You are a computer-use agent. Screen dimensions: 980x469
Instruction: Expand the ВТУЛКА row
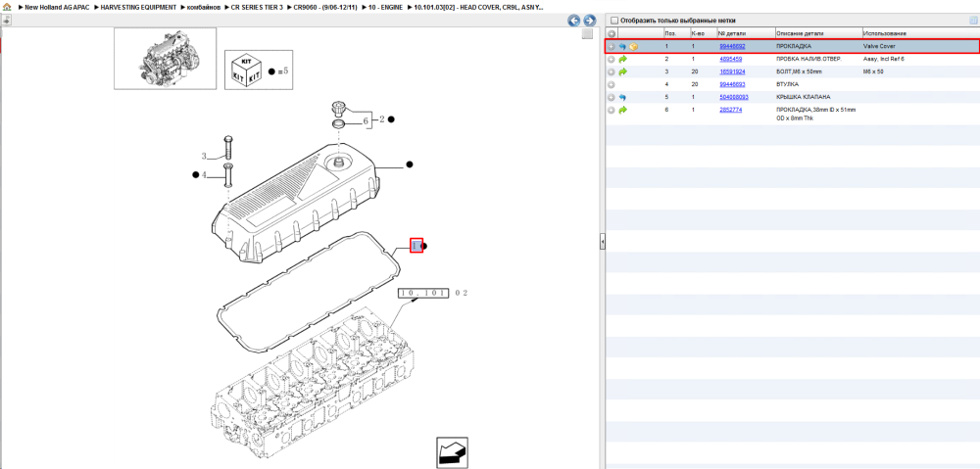(612, 84)
